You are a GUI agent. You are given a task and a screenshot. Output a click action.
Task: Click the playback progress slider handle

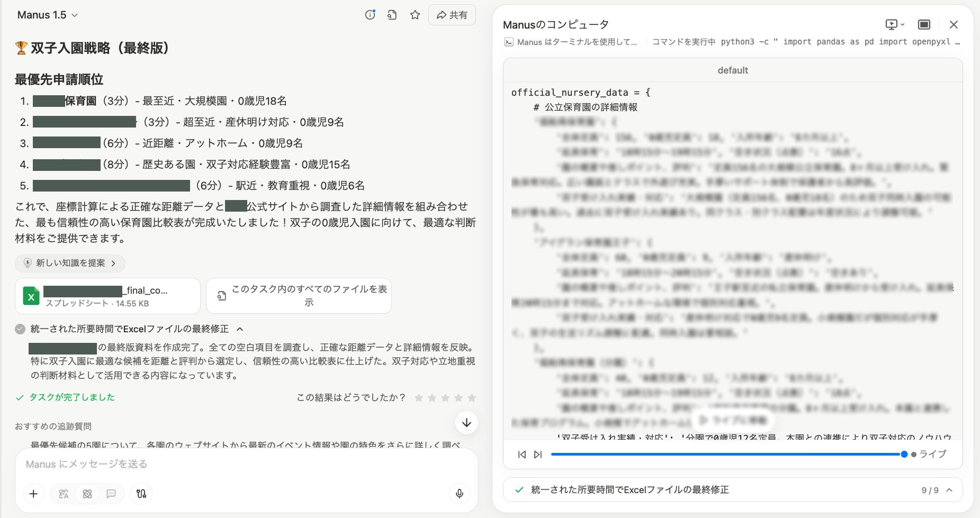(904, 455)
